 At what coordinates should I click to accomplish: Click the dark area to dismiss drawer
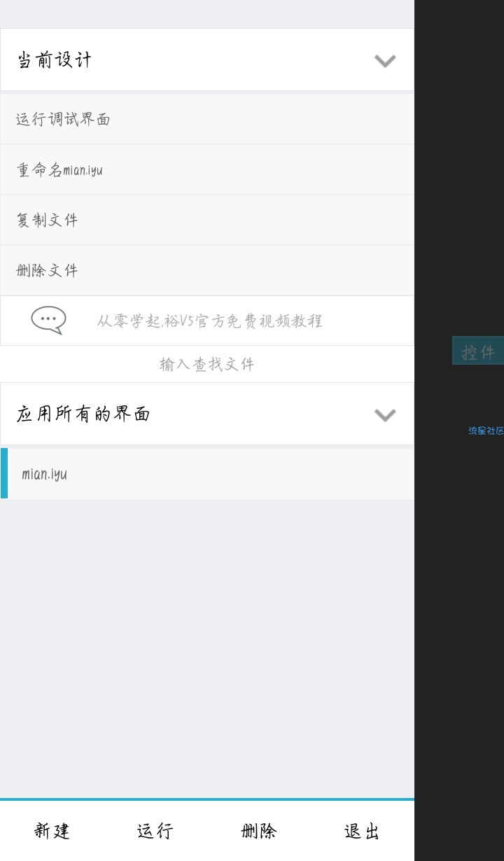point(459,630)
